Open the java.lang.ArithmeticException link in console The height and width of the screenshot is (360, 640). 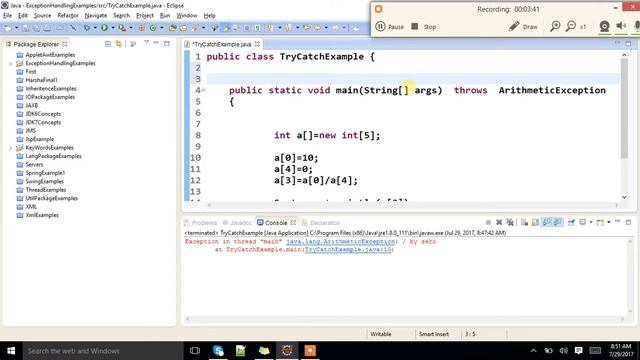click(x=340, y=242)
